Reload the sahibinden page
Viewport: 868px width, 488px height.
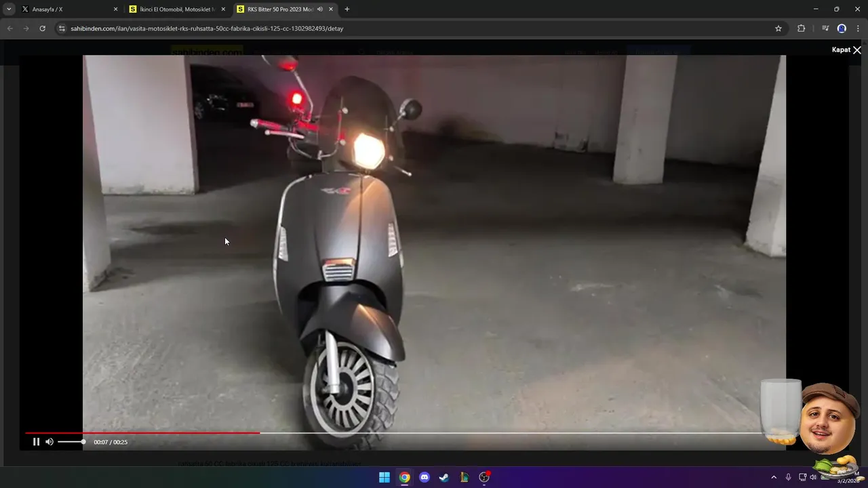click(42, 28)
